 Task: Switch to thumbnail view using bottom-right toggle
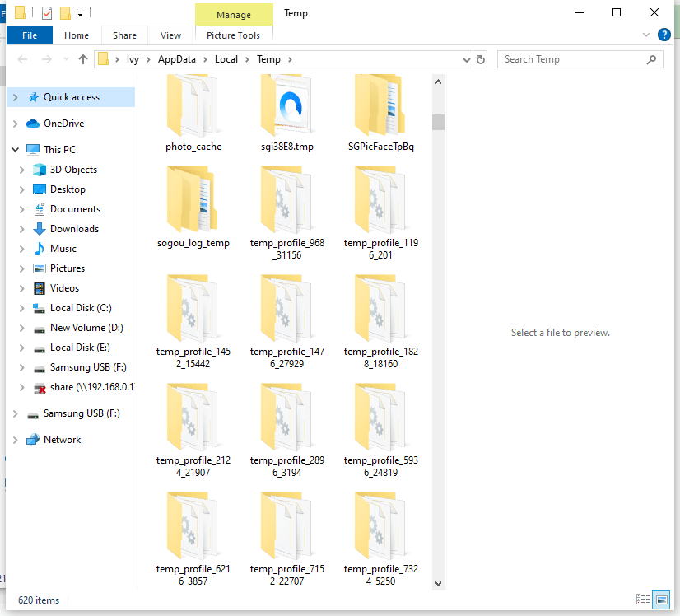coord(663,600)
